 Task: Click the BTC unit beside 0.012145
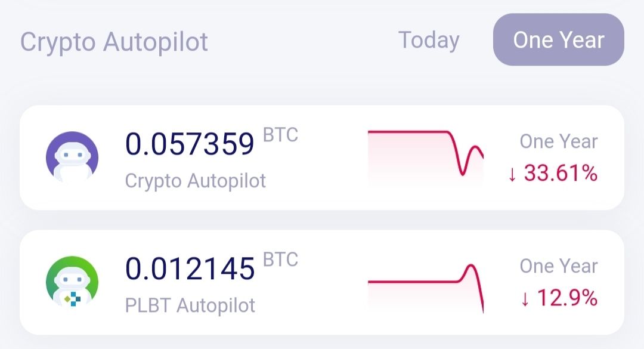280,260
